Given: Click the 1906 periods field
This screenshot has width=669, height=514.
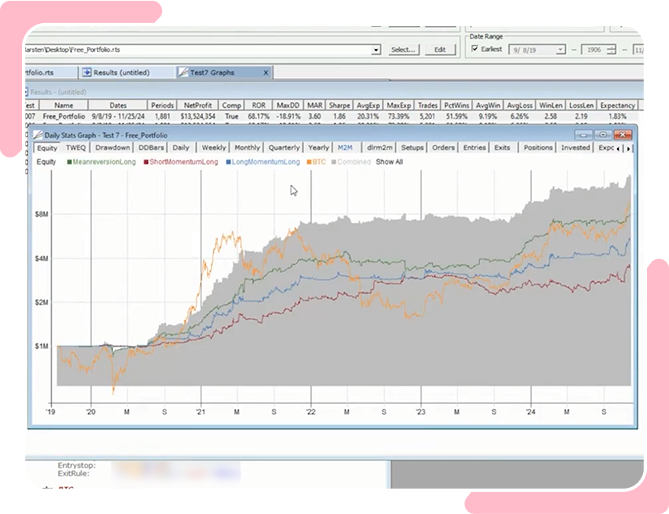Looking at the screenshot, I should click(x=594, y=50).
